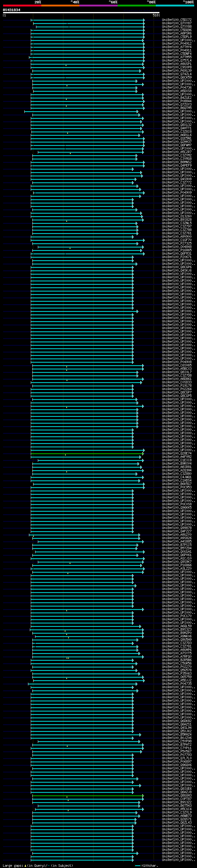This screenshot has width=197, height=868.
Task: Click the orange ~40% identity legend segment
Action: pyautogui.click(x=60, y=6)
